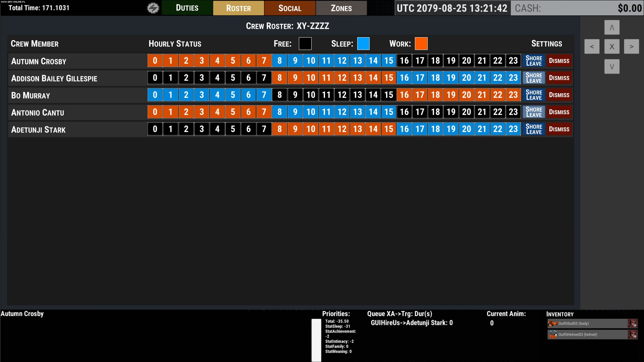Click the up chevron in the right panel
Image resolution: width=644 pixels, height=362 pixels.
click(612, 27)
